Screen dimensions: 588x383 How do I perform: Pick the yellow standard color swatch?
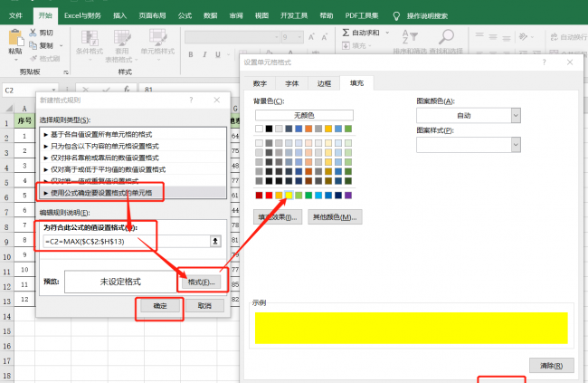tap(289, 196)
